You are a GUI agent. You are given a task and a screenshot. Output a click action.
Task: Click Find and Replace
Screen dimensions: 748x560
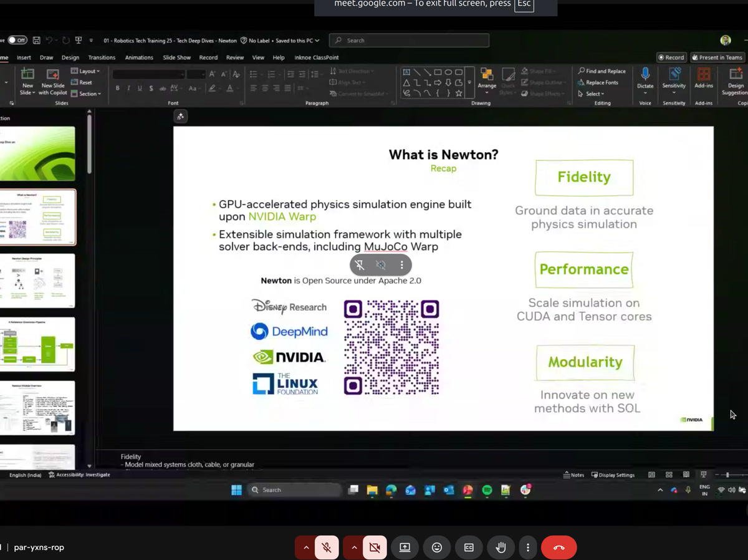(x=602, y=71)
